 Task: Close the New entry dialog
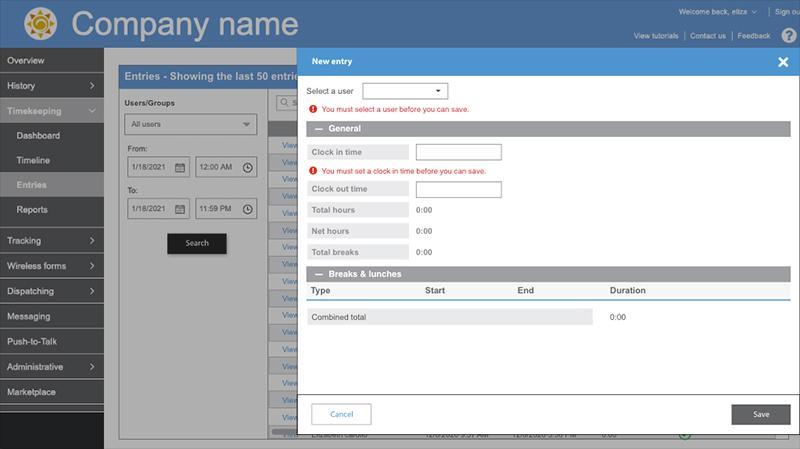pos(783,62)
